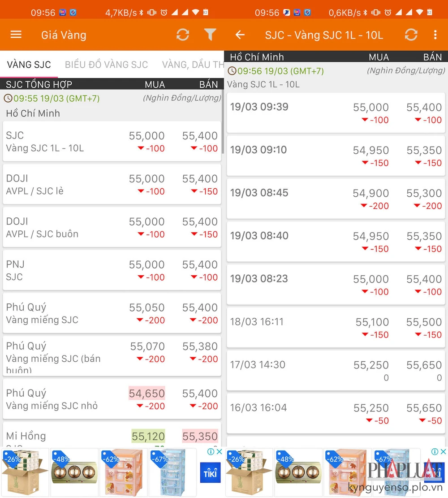Viewport: 448px width, 498px height.
Task: Refresh the SJC detail price history
Action: [411, 35]
